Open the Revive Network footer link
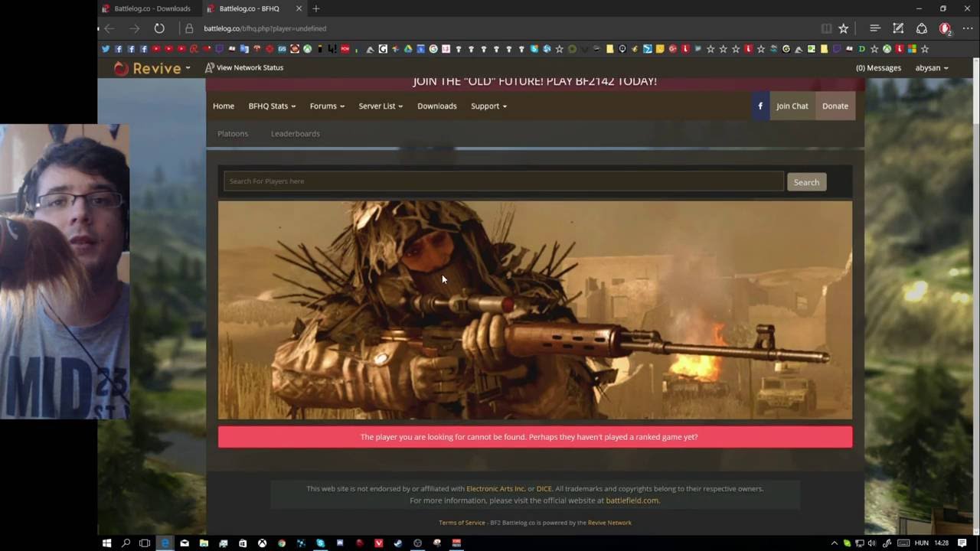Viewport: 980px width, 551px height. [609, 523]
